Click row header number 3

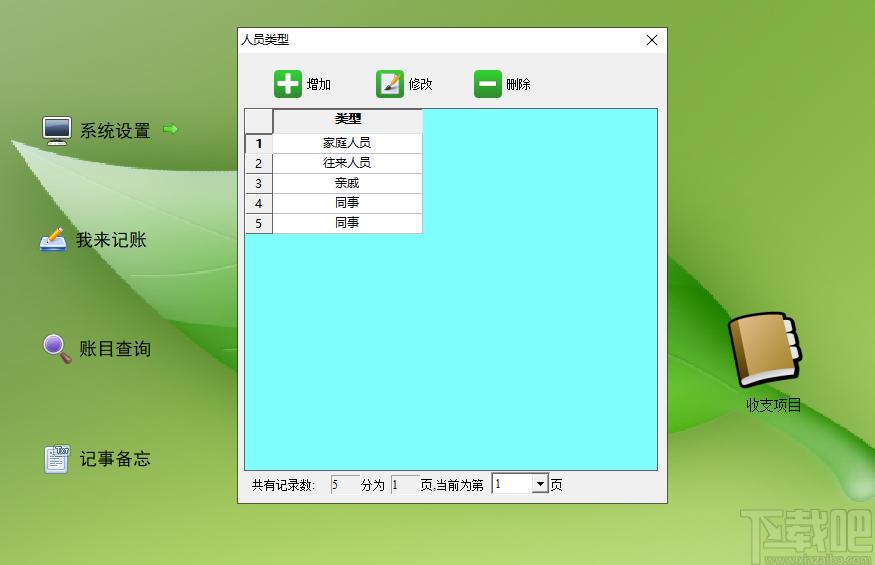click(259, 184)
